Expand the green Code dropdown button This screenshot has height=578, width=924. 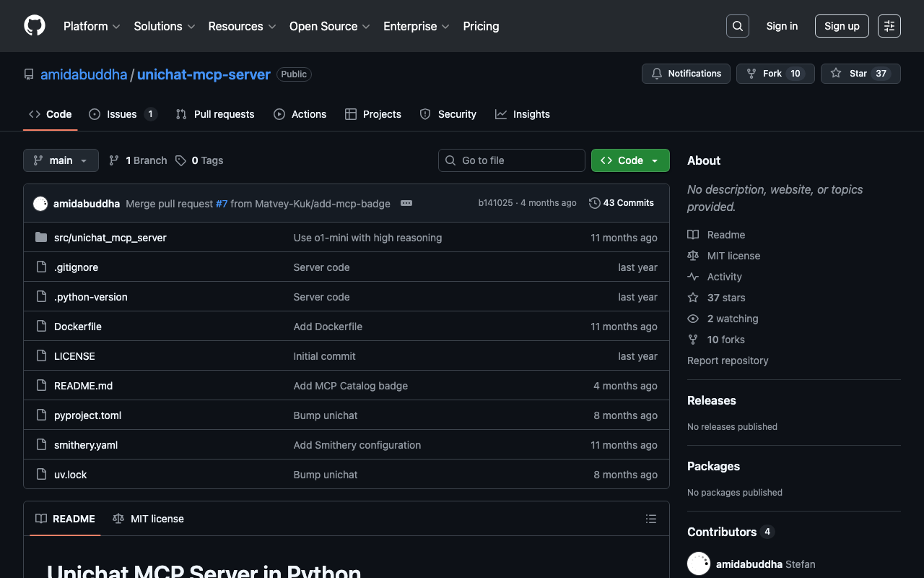point(629,160)
